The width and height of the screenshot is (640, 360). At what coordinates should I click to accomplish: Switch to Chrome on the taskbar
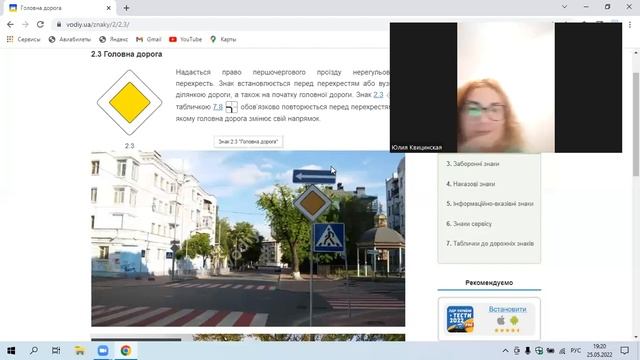tap(126, 351)
